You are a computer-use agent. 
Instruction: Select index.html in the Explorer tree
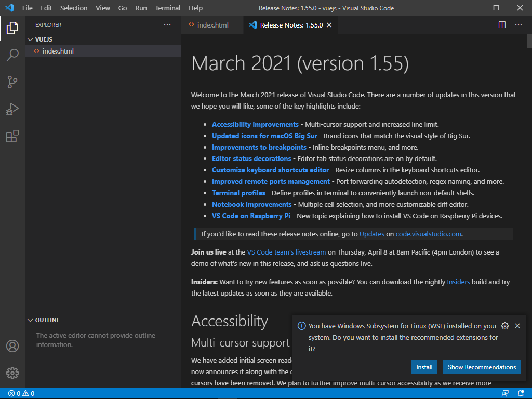click(x=103, y=51)
